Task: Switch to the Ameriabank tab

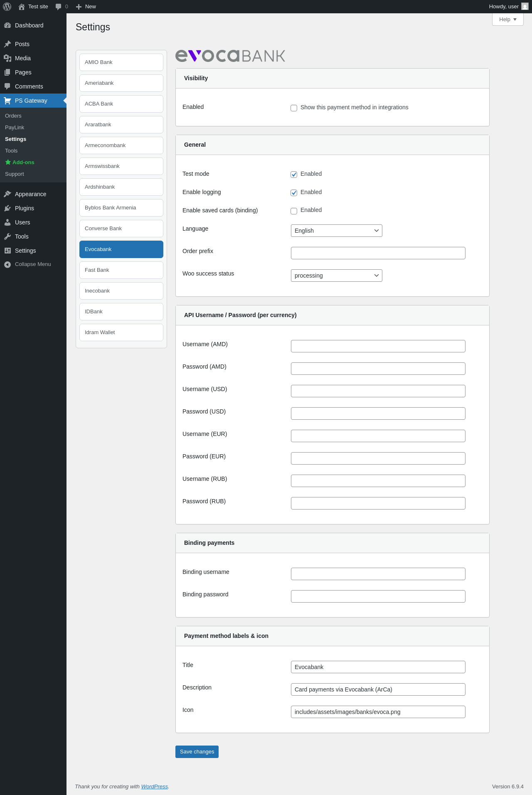Action: [x=121, y=83]
